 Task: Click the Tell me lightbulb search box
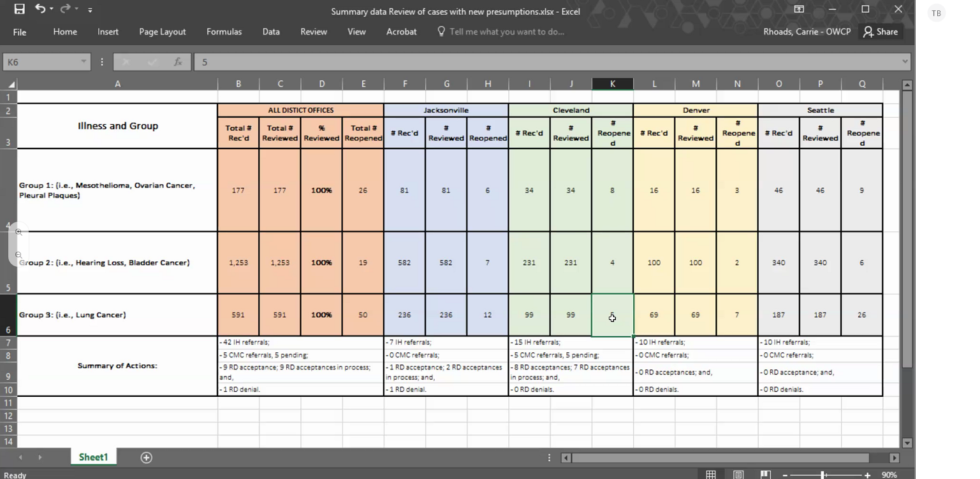[501, 32]
